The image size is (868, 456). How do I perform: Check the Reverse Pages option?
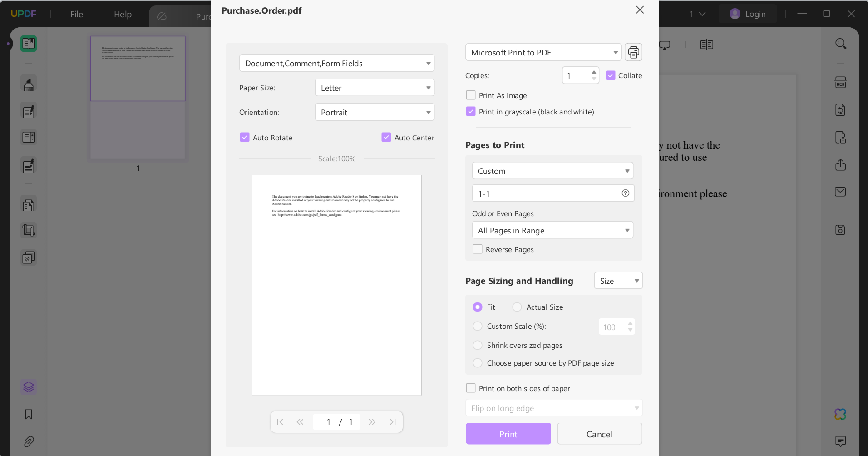click(x=478, y=249)
